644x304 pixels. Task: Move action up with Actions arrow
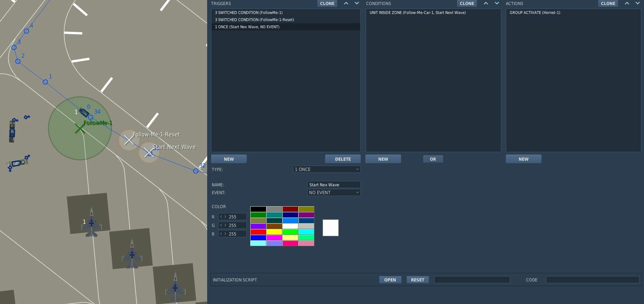(627, 3)
